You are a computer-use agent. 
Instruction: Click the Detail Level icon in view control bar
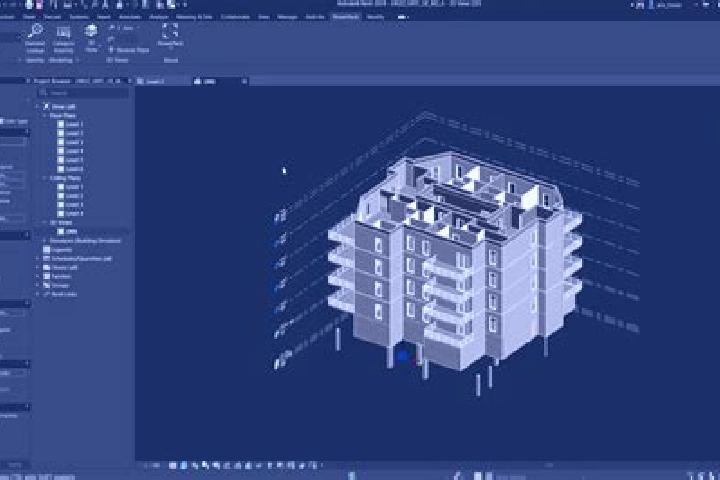[173, 465]
